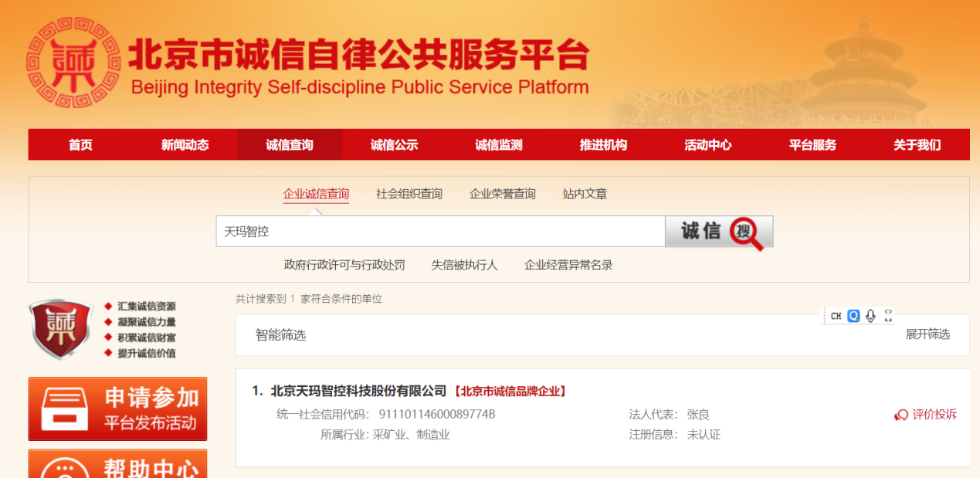Click the 提升诚信价值 slogan line
The width and height of the screenshot is (980, 478).
[147, 353]
